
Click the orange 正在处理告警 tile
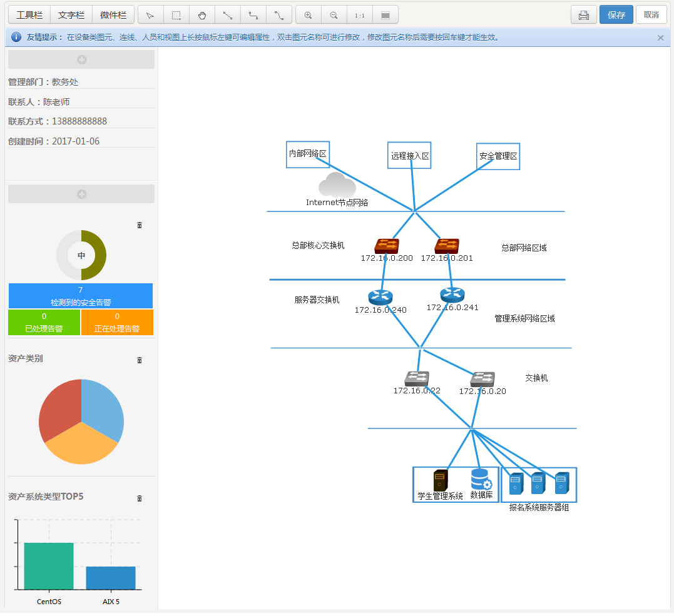[x=117, y=323]
